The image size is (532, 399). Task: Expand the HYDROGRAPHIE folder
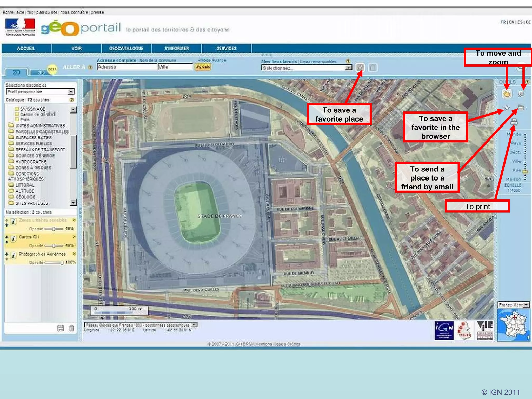[11, 161]
